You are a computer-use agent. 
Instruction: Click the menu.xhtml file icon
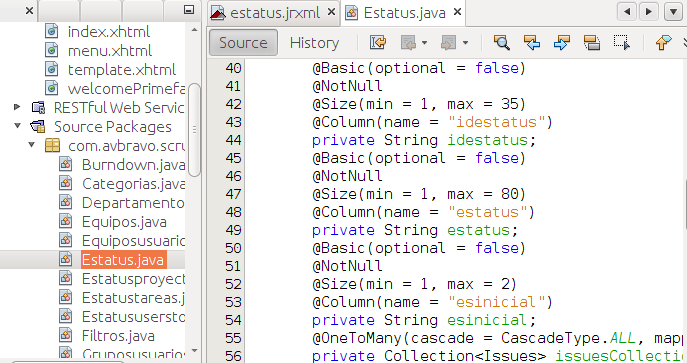[x=52, y=51]
